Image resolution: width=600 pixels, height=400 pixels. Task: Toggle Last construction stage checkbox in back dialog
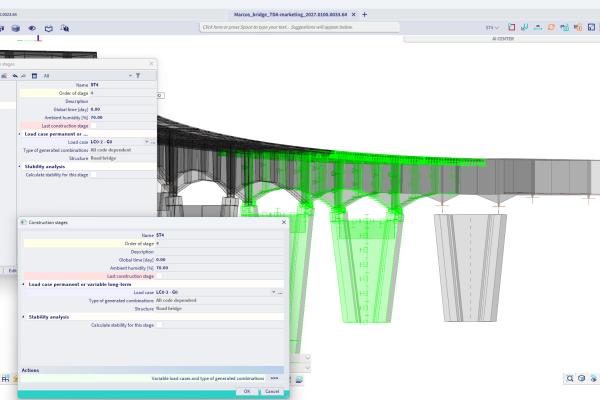click(93, 126)
